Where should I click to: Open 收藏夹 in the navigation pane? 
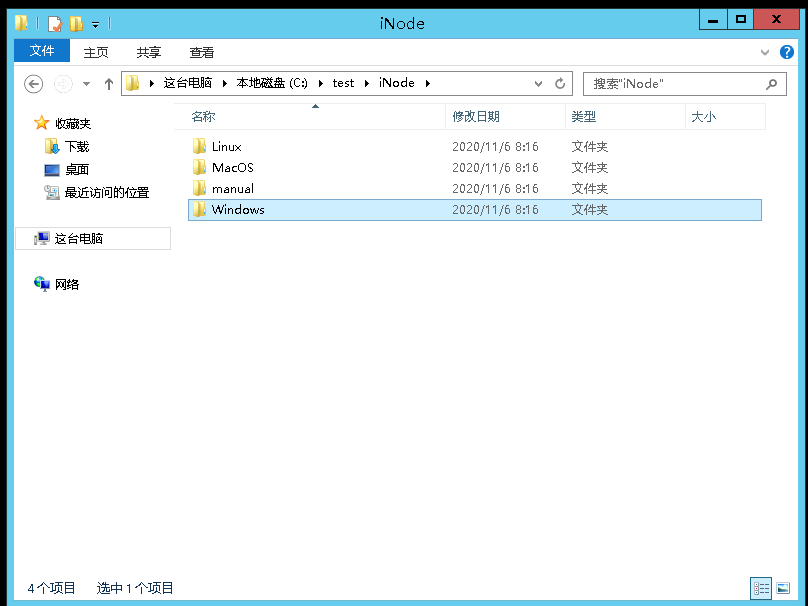pos(73,124)
